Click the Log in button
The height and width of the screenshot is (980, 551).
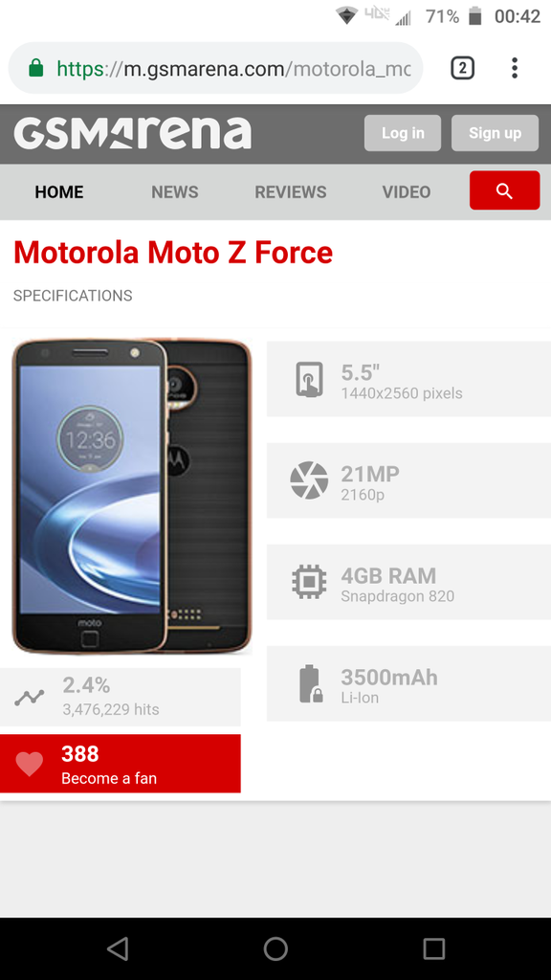[x=403, y=133]
